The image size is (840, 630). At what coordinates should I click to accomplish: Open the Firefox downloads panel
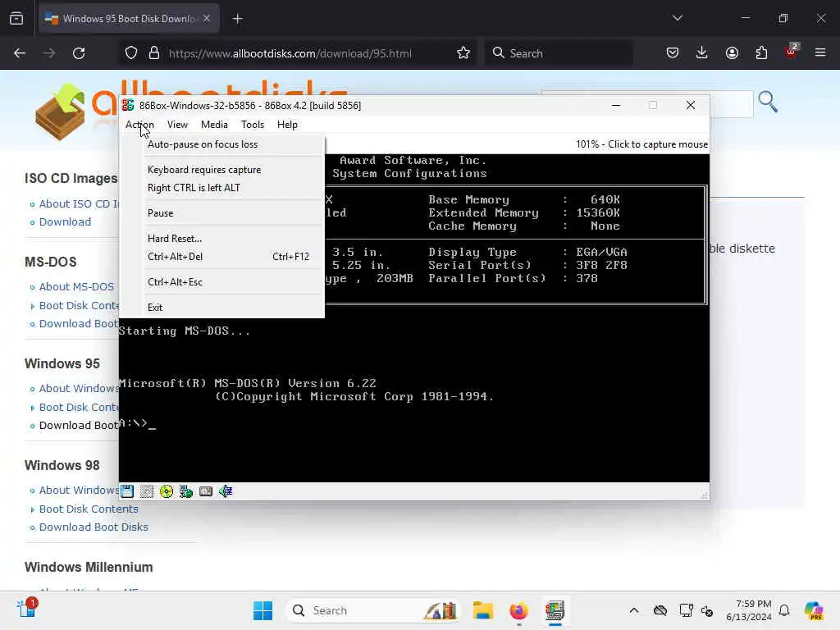pos(702,53)
